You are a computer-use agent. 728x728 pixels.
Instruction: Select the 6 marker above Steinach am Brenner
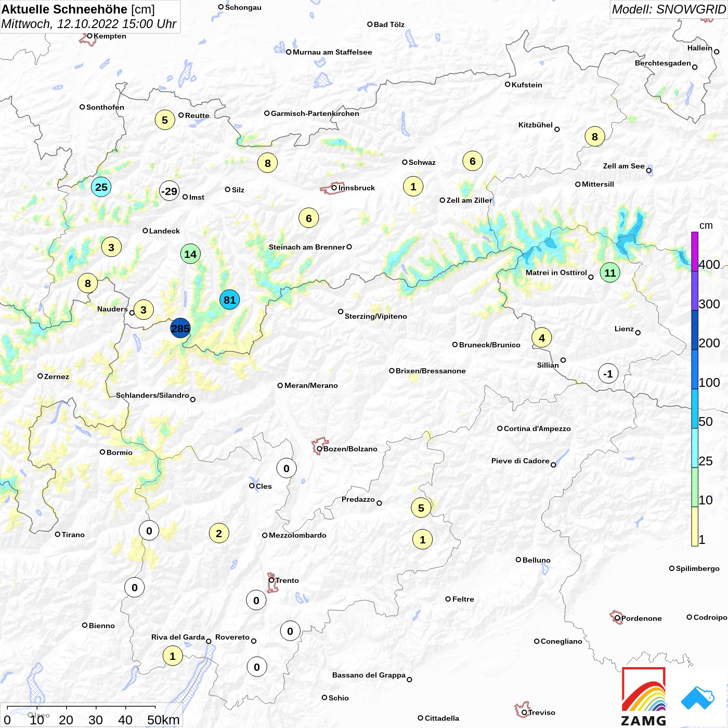[x=309, y=218]
